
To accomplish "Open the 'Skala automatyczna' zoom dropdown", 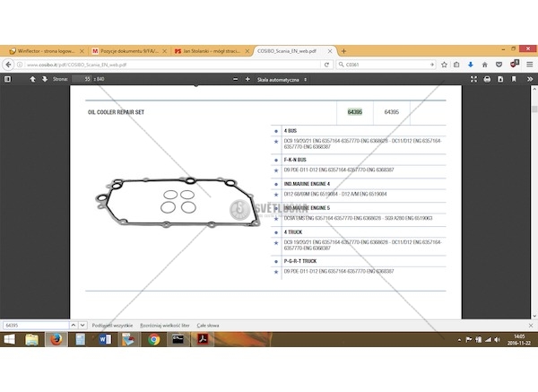I will coord(280,79).
